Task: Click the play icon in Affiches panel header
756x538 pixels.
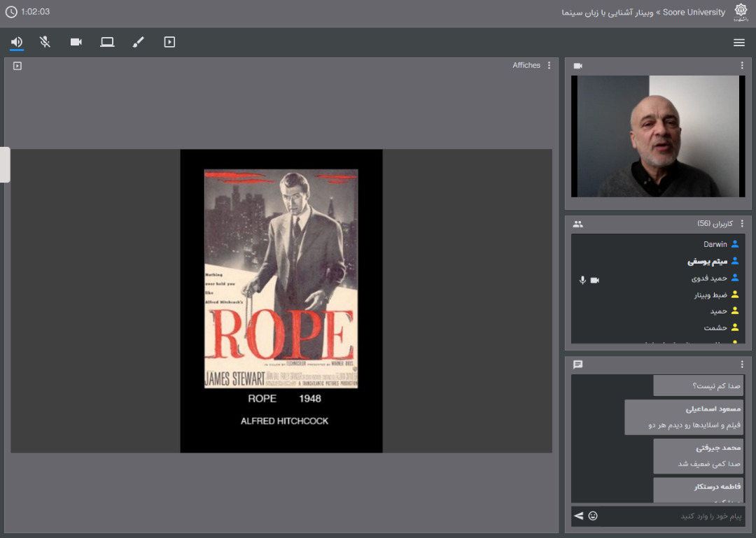Action: point(17,66)
